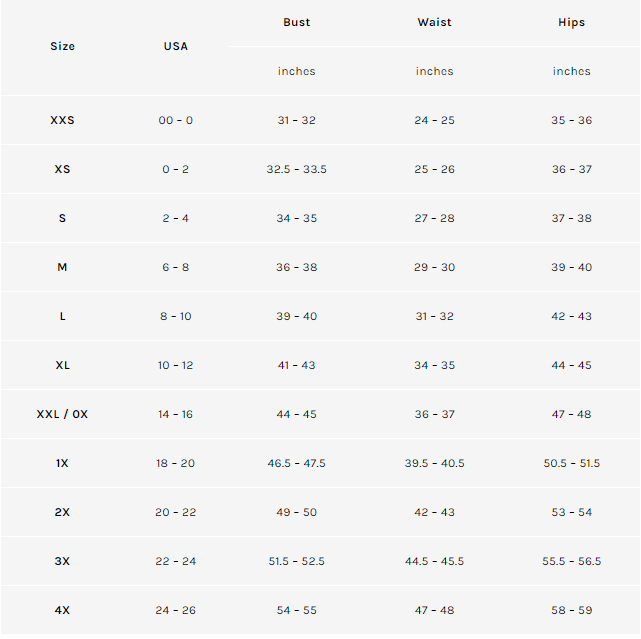This screenshot has width=641, height=639.
Task: Click the 27 - 28 waist measurement
Action: click(434, 218)
